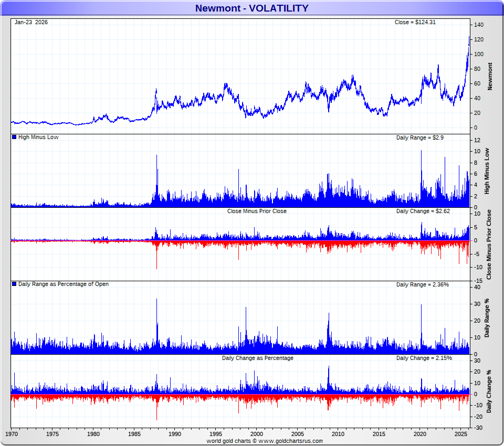Click the 1980 x-axis year label

[x=93, y=434]
